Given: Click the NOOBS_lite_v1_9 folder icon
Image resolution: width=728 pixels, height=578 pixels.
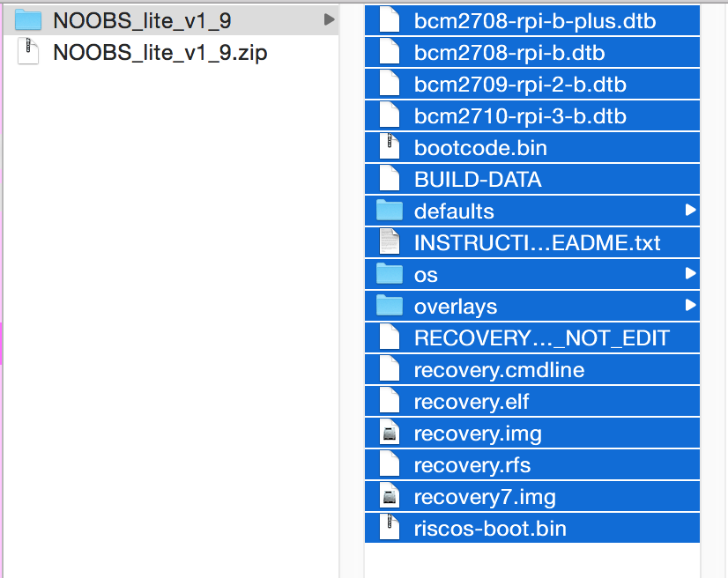Looking at the screenshot, I should point(29,20).
